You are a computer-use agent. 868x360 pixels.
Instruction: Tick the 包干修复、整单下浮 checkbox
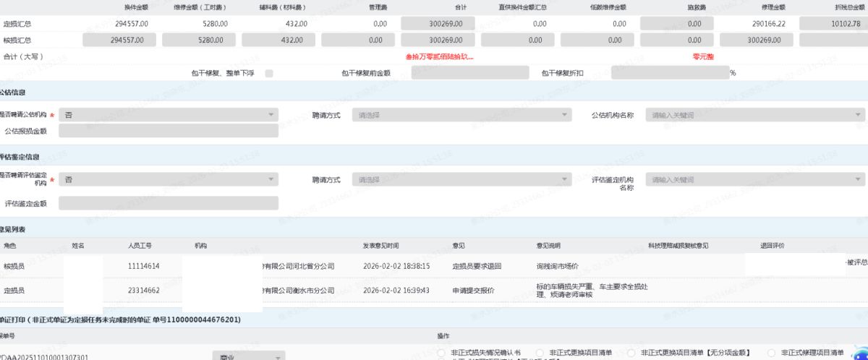pyautogui.click(x=269, y=73)
